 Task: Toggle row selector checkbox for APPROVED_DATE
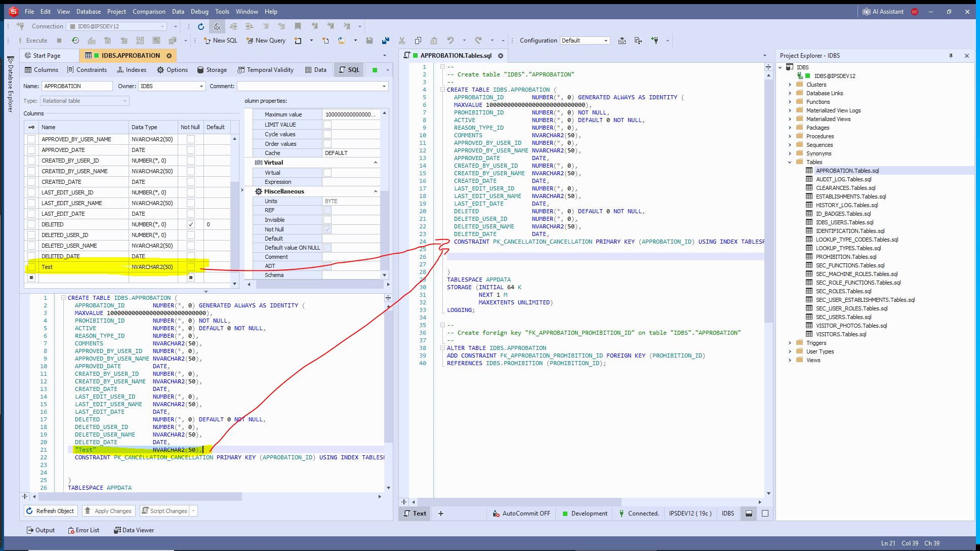pos(31,150)
